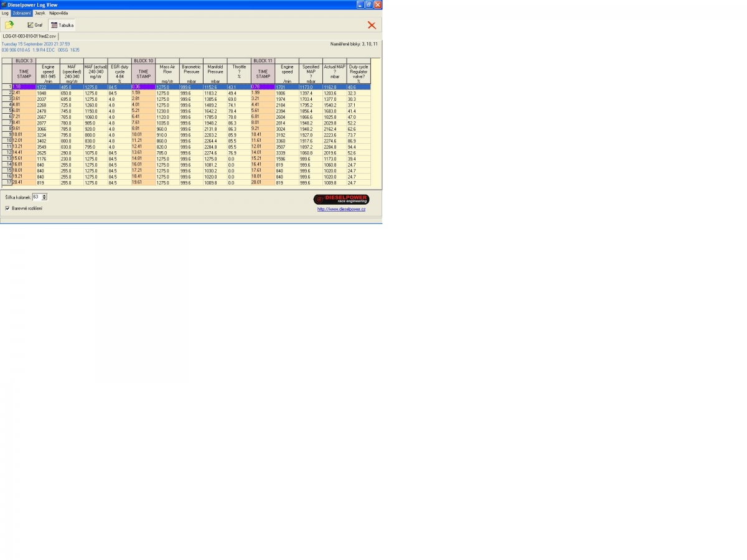Image resolution: width=747 pixels, height=560 pixels.
Task: Toggle the Barevné rozlišení checkbox
Action: pyautogui.click(x=7, y=208)
